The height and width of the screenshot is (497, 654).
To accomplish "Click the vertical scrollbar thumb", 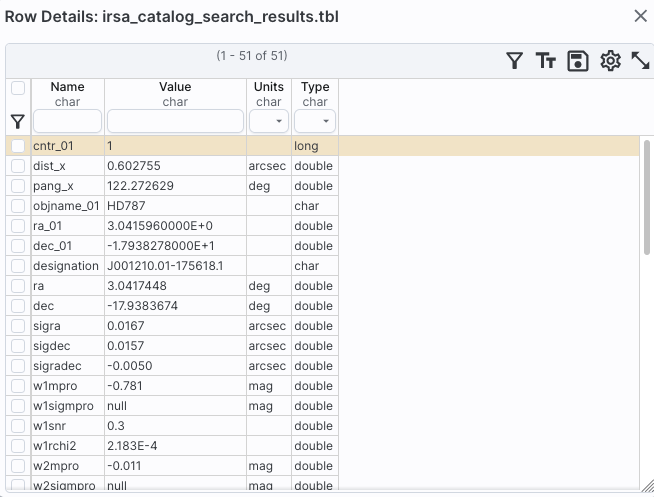I will pos(647,197).
